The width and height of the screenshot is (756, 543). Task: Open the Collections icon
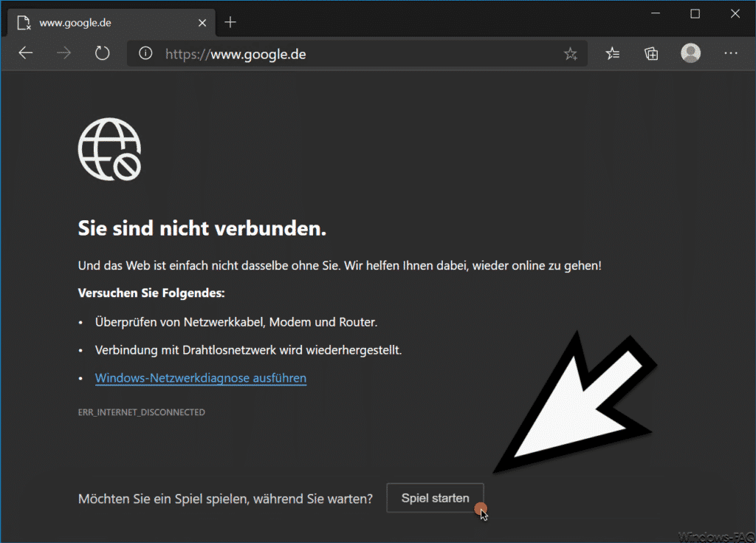point(651,53)
